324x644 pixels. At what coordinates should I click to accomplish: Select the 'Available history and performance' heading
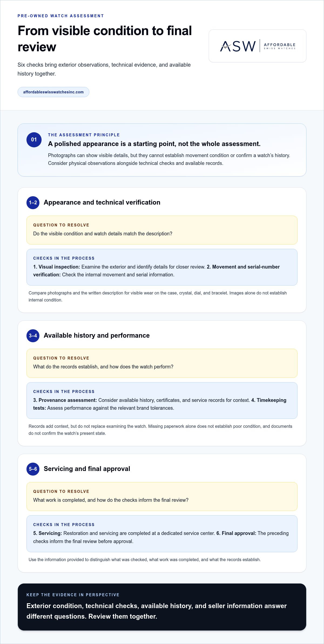[x=97, y=335]
